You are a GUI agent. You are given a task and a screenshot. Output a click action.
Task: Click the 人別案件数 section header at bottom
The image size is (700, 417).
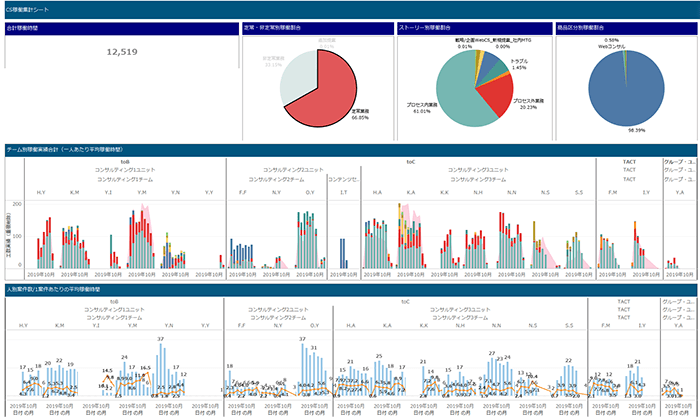(x=62, y=290)
